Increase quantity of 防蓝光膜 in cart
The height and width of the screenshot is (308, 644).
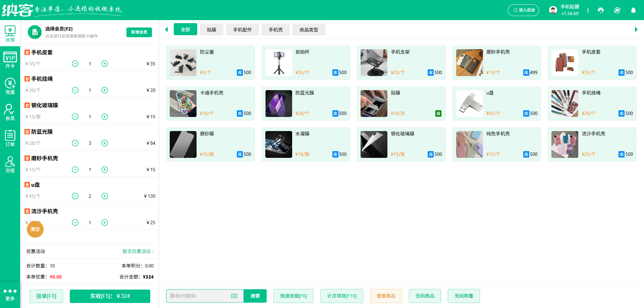click(x=105, y=143)
